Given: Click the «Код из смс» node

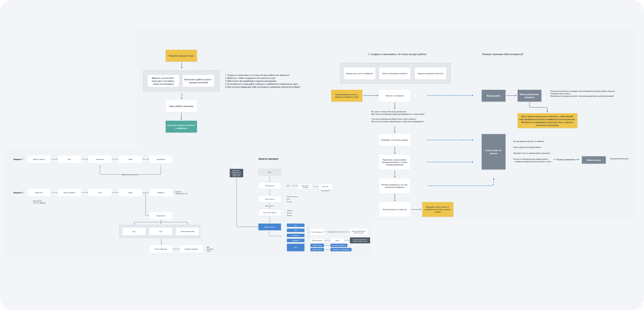Looking at the screenshot, I should [326, 186].
